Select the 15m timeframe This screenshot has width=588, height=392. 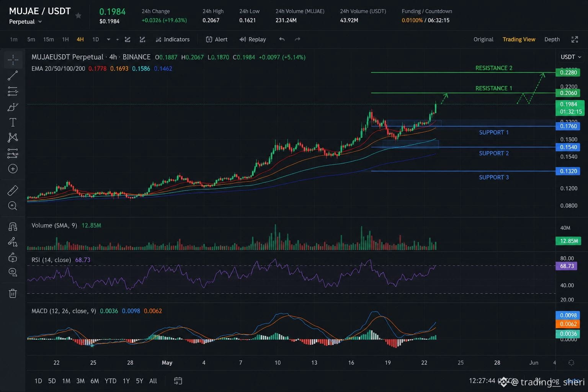(48, 39)
